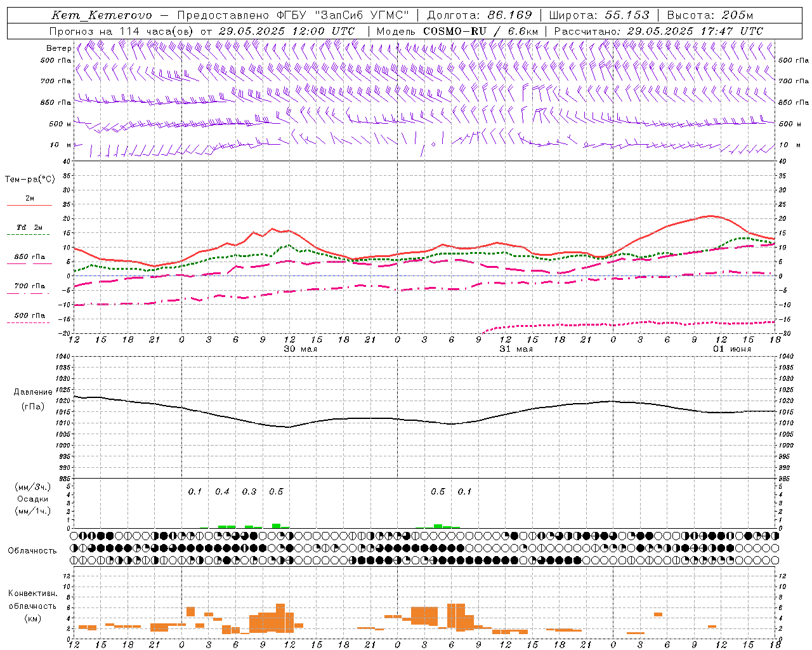Click the 'Тем-ра(°C)' temperature label
Image resolution: width=812 pixels, height=650 pixels.
[30, 180]
